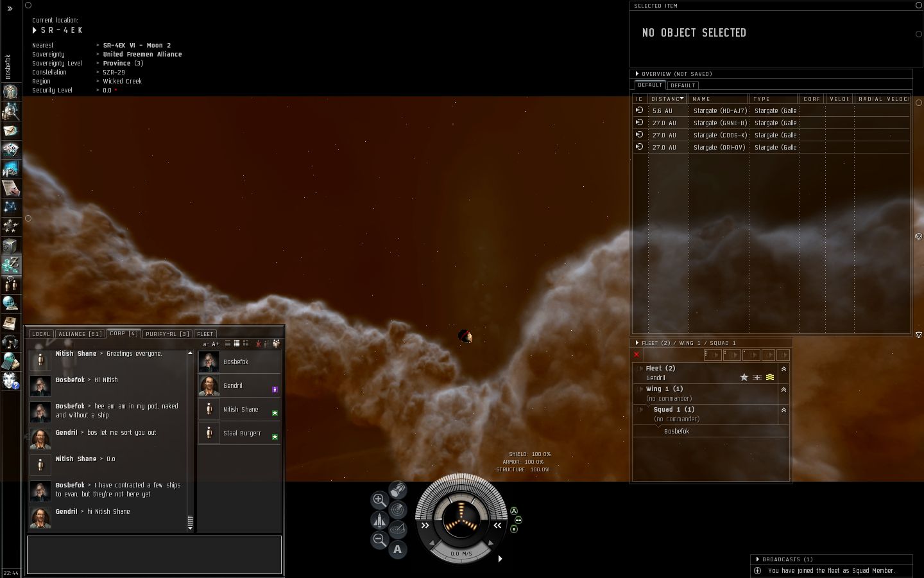924x578 pixels.
Task: Select Staal Burgerr in the corp member list
Action: point(239,433)
